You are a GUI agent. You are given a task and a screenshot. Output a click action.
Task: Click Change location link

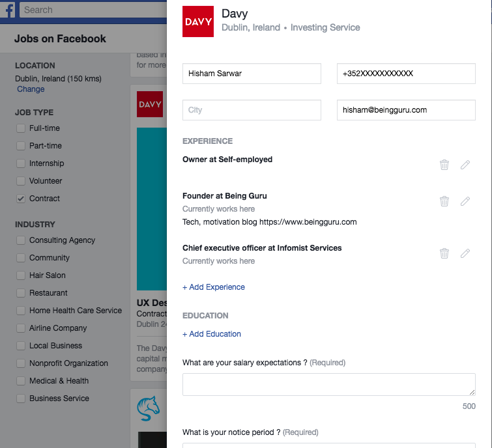click(31, 89)
